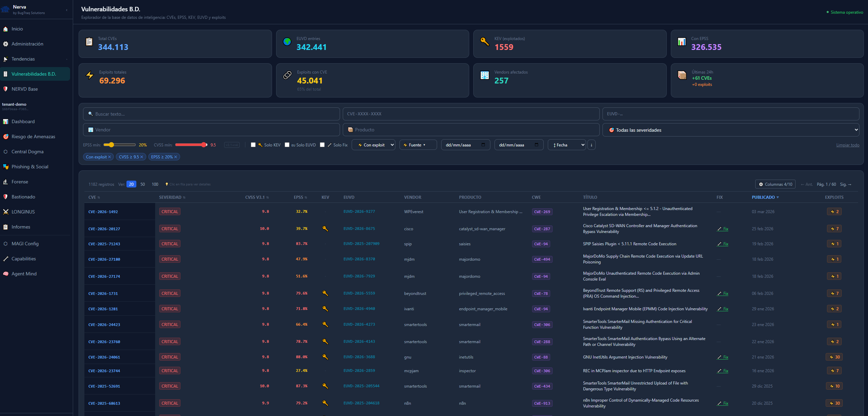Image resolution: width=868 pixels, height=416 pixels.
Task: Open the Agent Mind brain icon
Action: (x=5, y=274)
